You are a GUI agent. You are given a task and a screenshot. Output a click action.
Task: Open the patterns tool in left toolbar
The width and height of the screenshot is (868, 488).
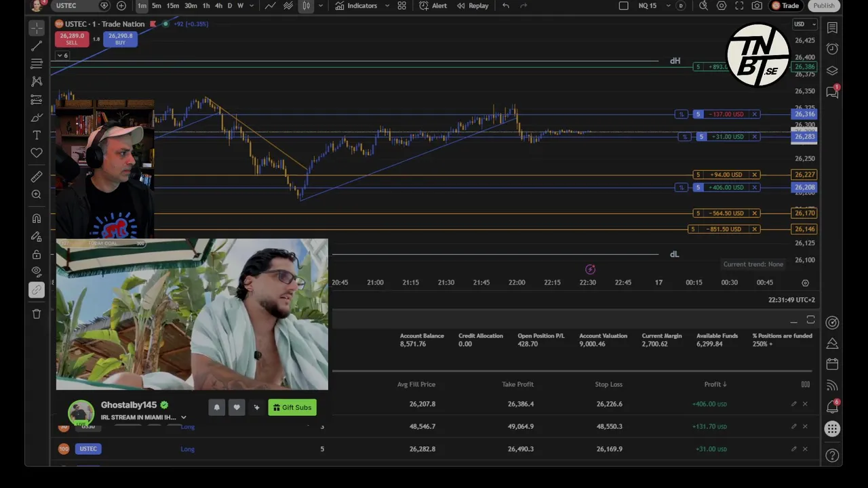(x=37, y=81)
